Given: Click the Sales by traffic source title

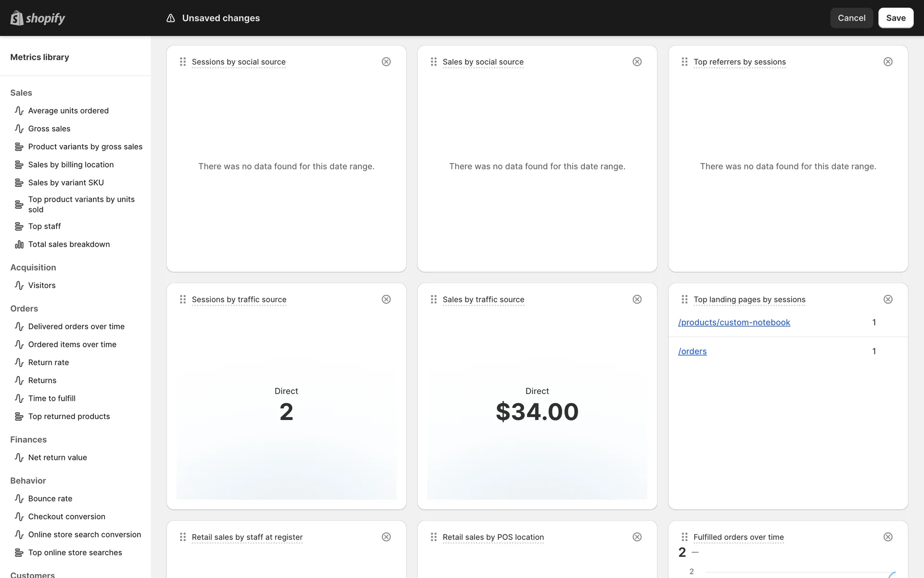Looking at the screenshot, I should coord(483,300).
